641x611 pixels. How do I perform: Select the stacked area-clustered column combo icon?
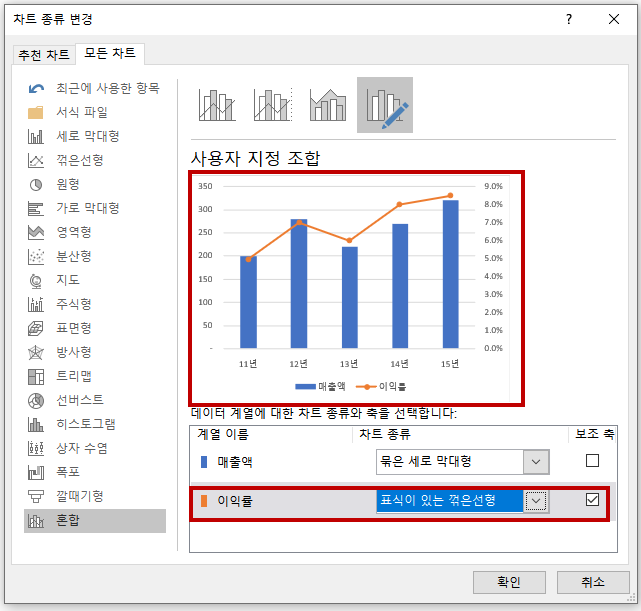click(x=328, y=105)
